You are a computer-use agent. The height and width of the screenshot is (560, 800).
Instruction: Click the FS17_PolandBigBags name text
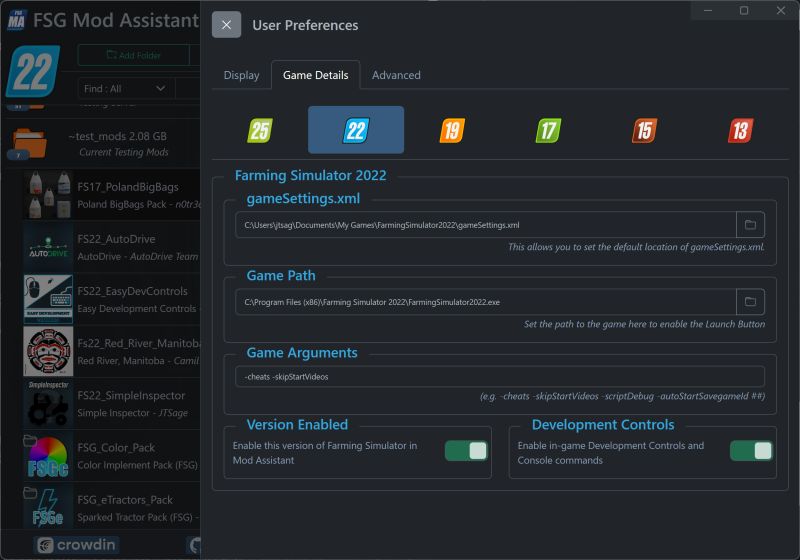[x=128, y=187]
